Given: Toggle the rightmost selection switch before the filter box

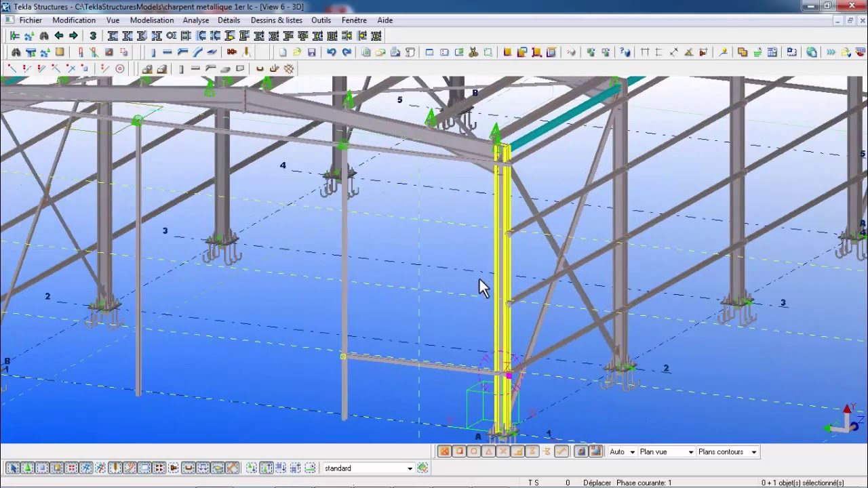Looking at the screenshot, I should coord(311,468).
